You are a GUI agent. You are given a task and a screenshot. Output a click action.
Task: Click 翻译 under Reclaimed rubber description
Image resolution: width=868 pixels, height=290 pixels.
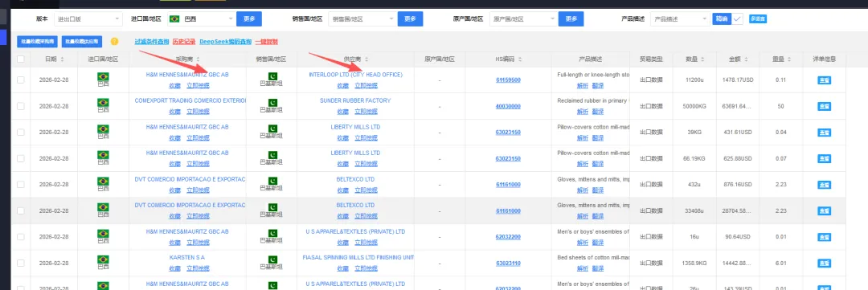click(598, 111)
